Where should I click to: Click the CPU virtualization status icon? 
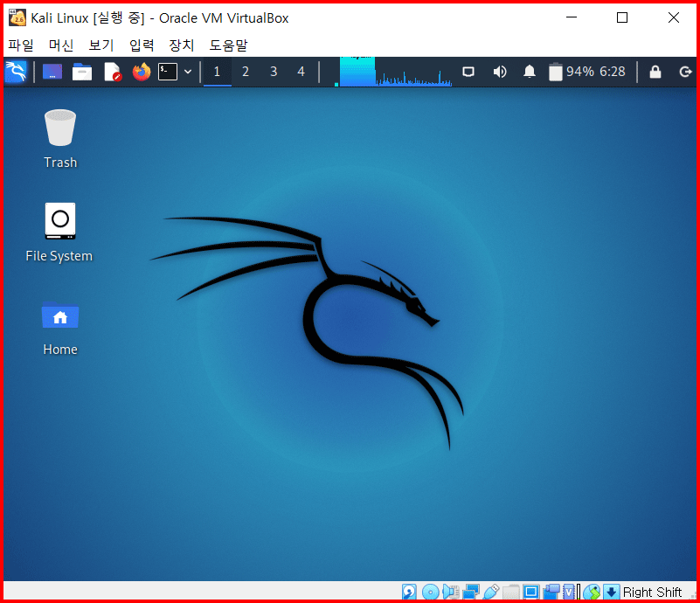572,592
